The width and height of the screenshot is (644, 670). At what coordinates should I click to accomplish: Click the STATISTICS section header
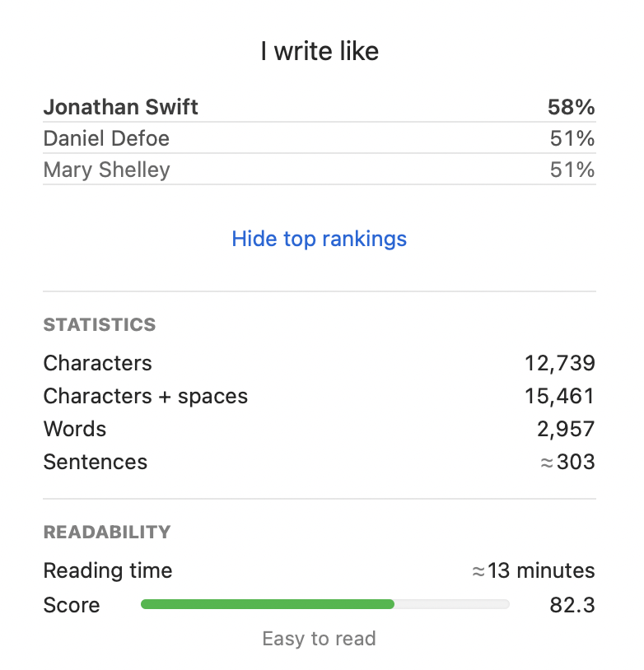(99, 325)
